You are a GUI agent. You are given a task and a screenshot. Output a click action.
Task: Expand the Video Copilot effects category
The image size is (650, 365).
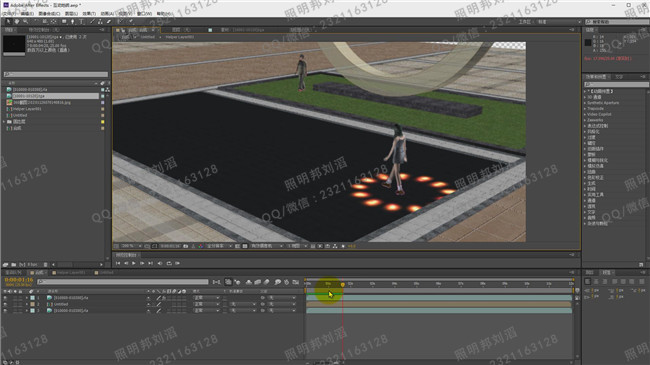pos(599,114)
